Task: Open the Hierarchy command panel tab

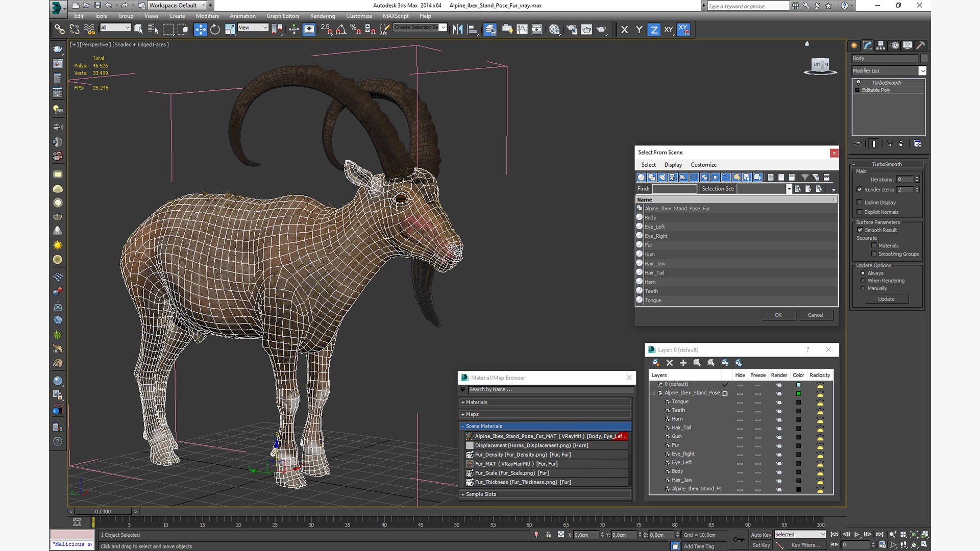Action: point(881,45)
